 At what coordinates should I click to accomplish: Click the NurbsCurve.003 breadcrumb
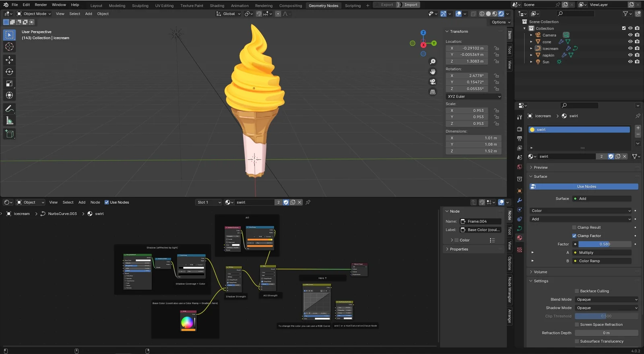pos(62,214)
